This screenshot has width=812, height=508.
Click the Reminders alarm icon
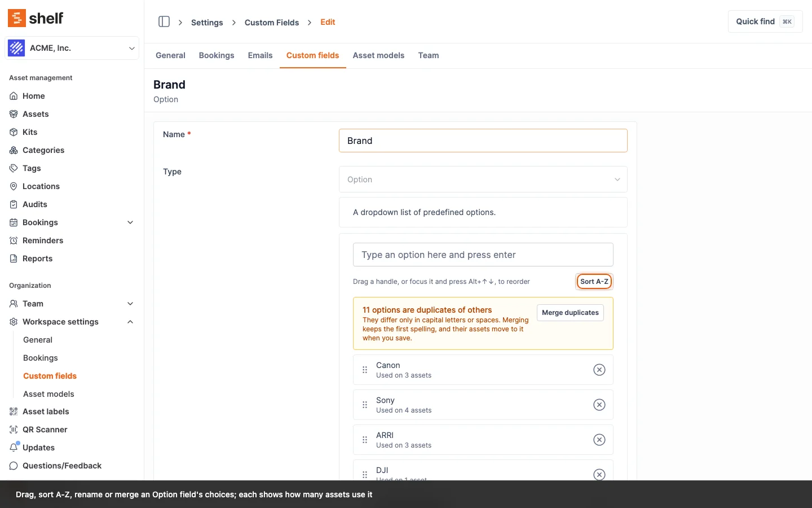(14, 240)
